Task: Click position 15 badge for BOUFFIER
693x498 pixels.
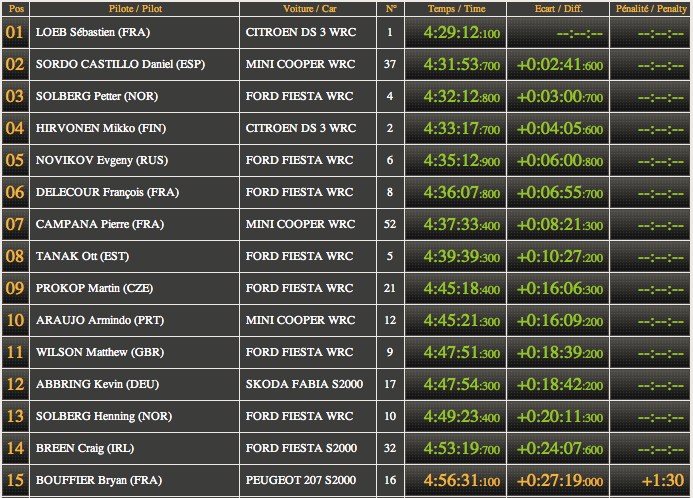Action: click(x=15, y=480)
